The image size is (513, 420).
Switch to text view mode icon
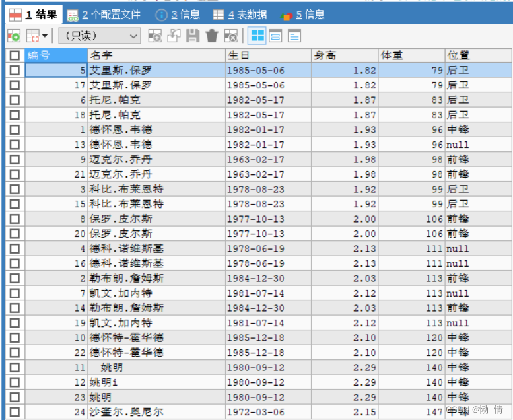point(294,36)
